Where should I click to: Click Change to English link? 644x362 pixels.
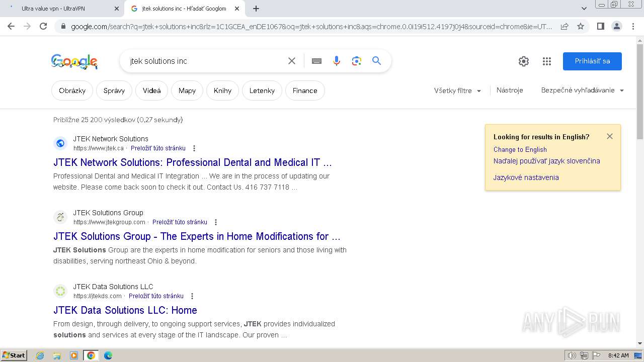[x=520, y=149]
